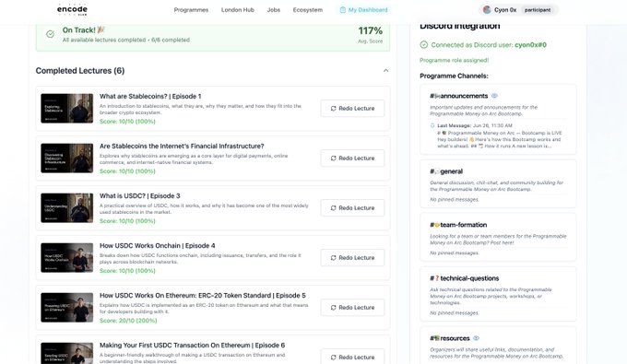Screen dimensions: 627x364
Task: Redo Are Stablecoins Internet's Financial Infrastructure lecture
Action: 352,159
